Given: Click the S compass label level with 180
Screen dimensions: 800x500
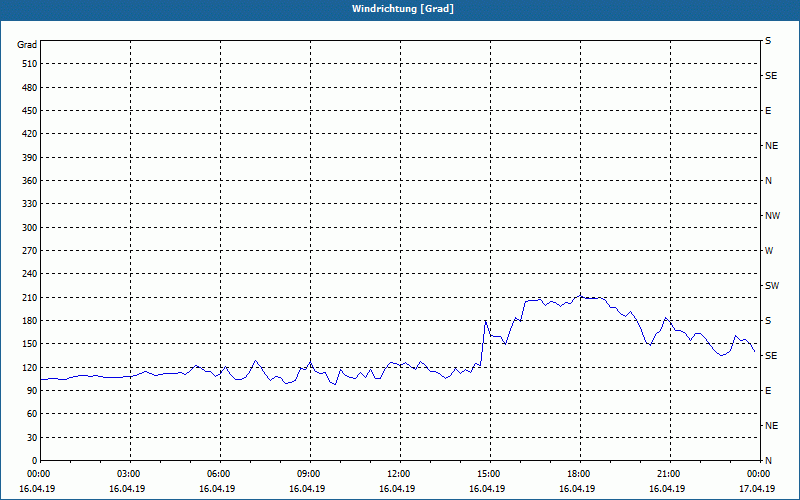Looking at the screenshot, I should [768, 321].
